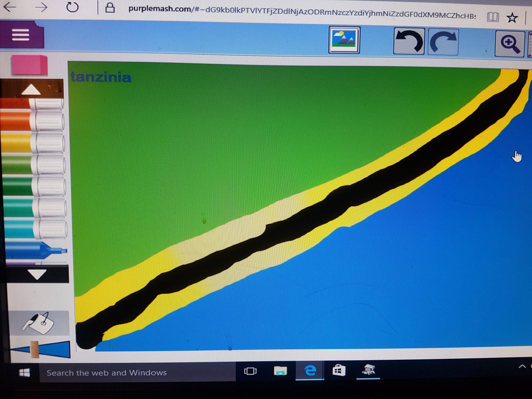Select the paint bucket fill tool
The height and width of the screenshot is (399, 532).
(38, 323)
